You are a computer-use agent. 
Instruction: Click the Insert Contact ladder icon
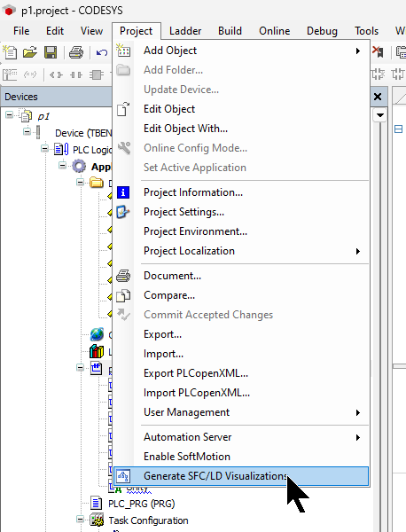tap(76, 74)
